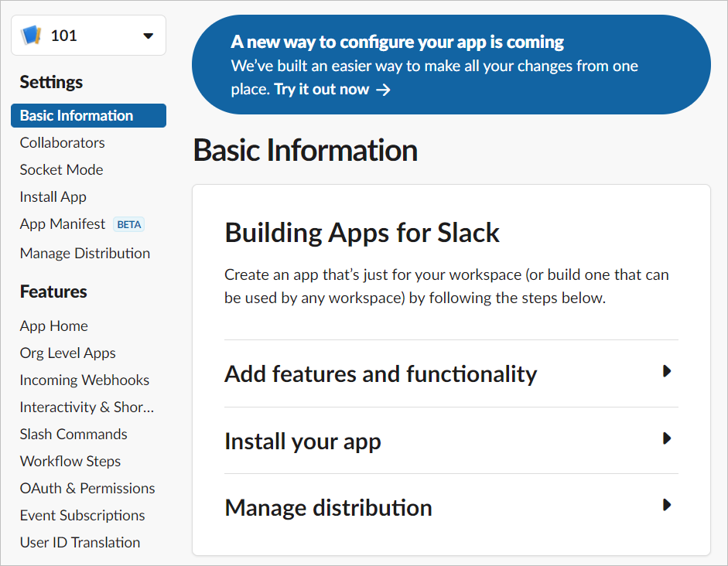Click the BETA badge beside App Manifest
Viewport: 728px width, 566px height.
pyautogui.click(x=129, y=224)
